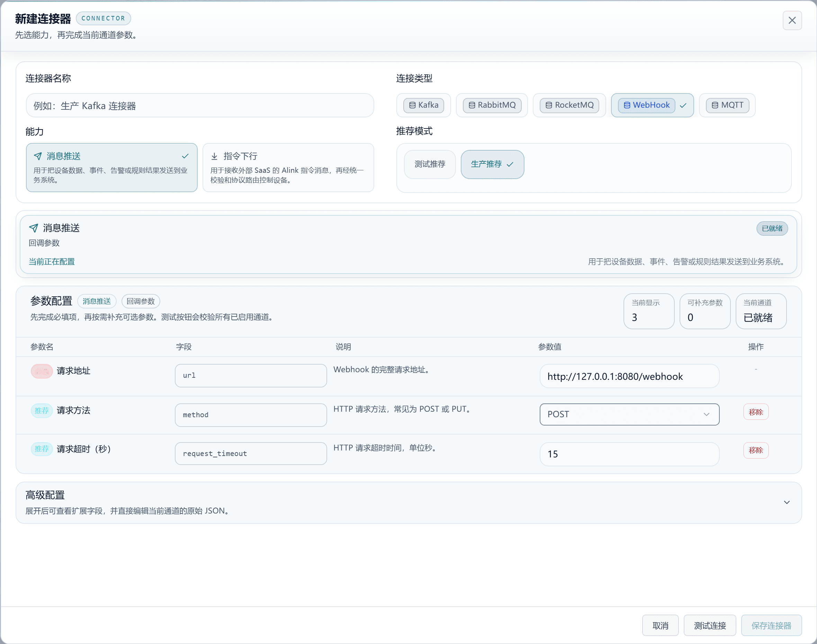Click the paper-plane icon on 消息推送 capability card
Viewport: 817px width, 644px height.
[38, 156]
